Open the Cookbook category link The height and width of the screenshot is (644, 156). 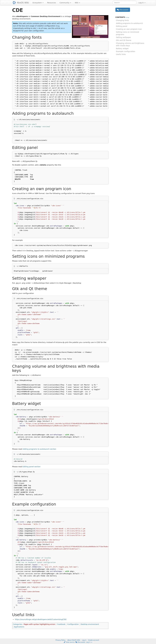pos(61,624)
